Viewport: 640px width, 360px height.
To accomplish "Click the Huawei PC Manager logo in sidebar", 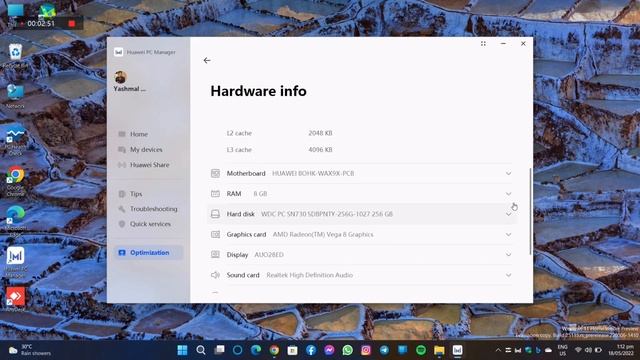I will pos(118,52).
